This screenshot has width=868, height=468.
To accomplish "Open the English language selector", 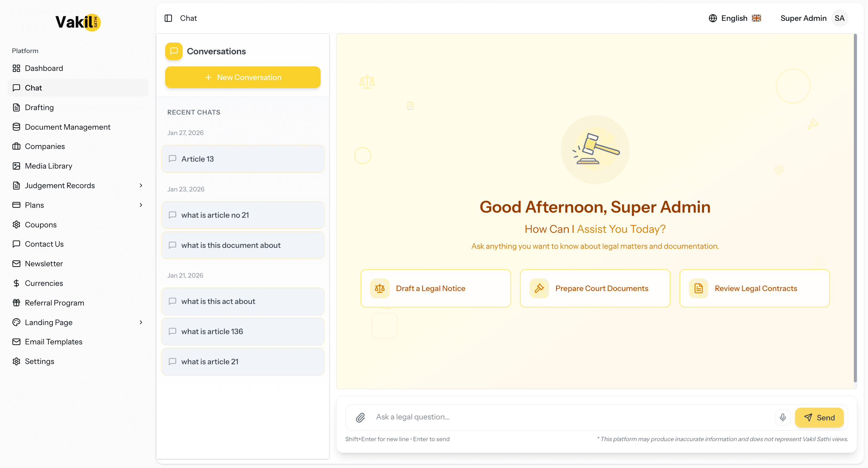I will coord(734,18).
